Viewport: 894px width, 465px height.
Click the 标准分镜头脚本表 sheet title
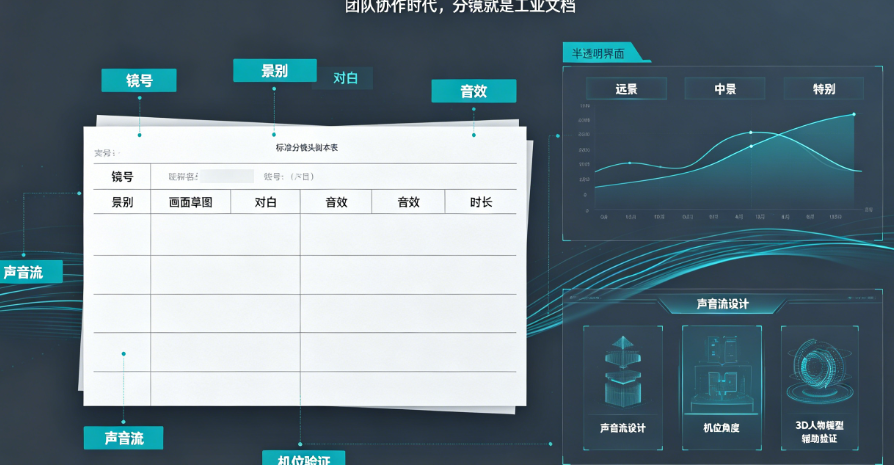coord(307,148)
